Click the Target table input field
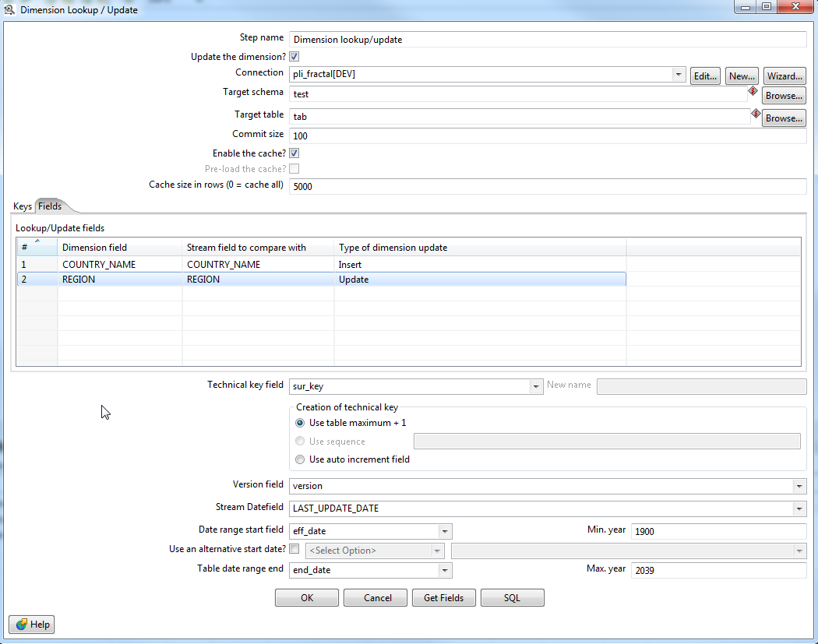Viewport: 818px width, 644px height. point(520,117)
